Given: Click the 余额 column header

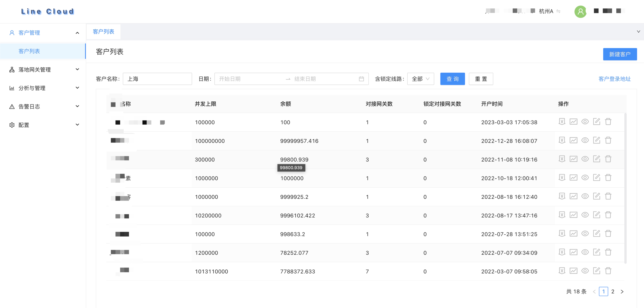Looking at the screenshot, I should 286,104.
